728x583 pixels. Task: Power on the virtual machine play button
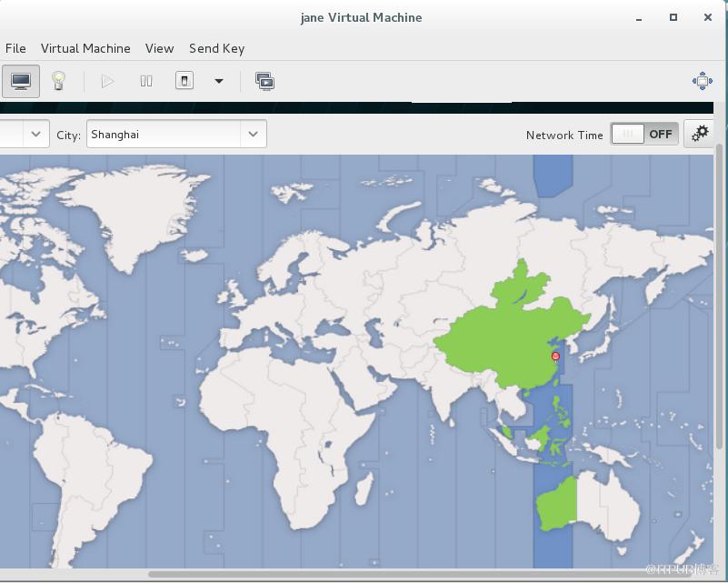(x=107, y=81)
